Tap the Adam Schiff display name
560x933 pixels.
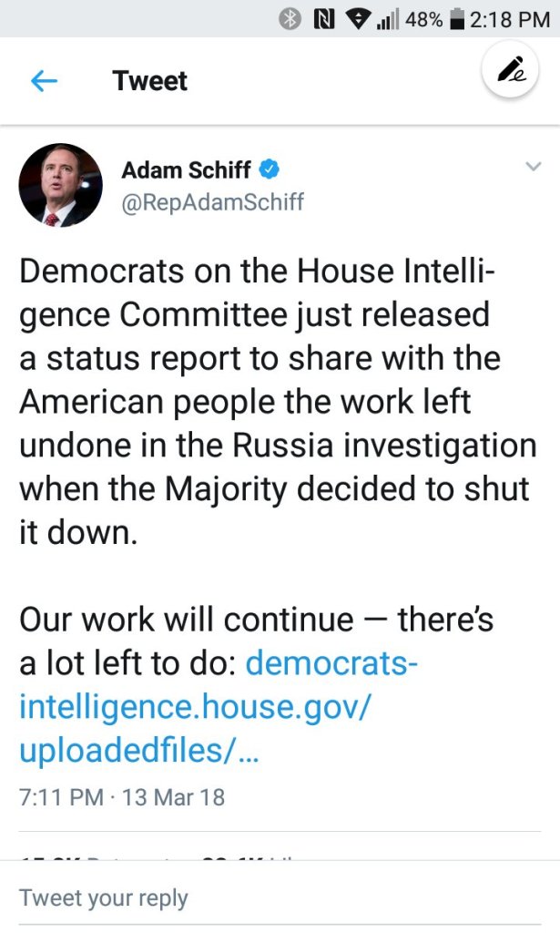click(x=186, y=169)
